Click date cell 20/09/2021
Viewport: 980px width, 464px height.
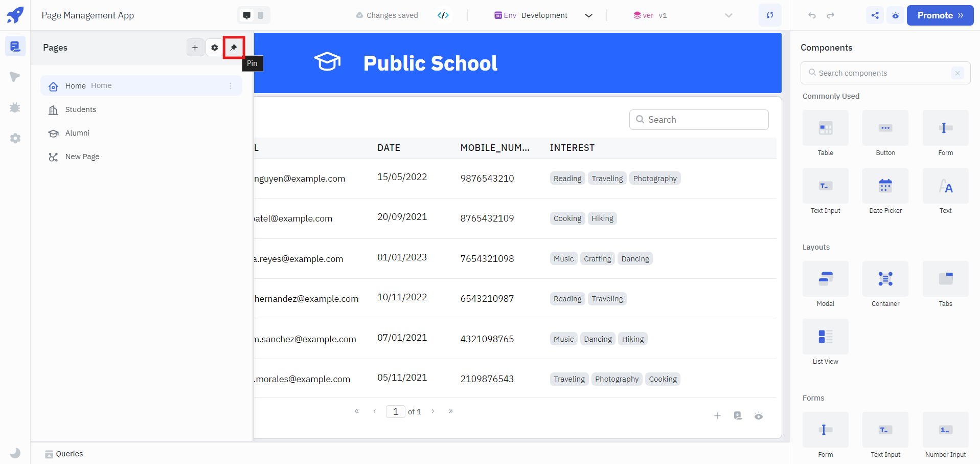click(402, 217)
